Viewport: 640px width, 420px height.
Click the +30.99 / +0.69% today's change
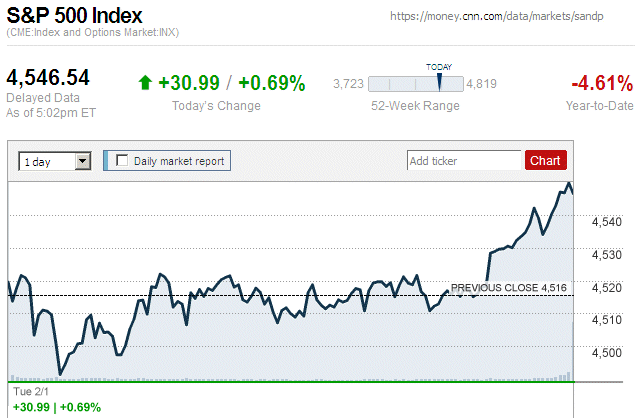[x=230, y=83]
